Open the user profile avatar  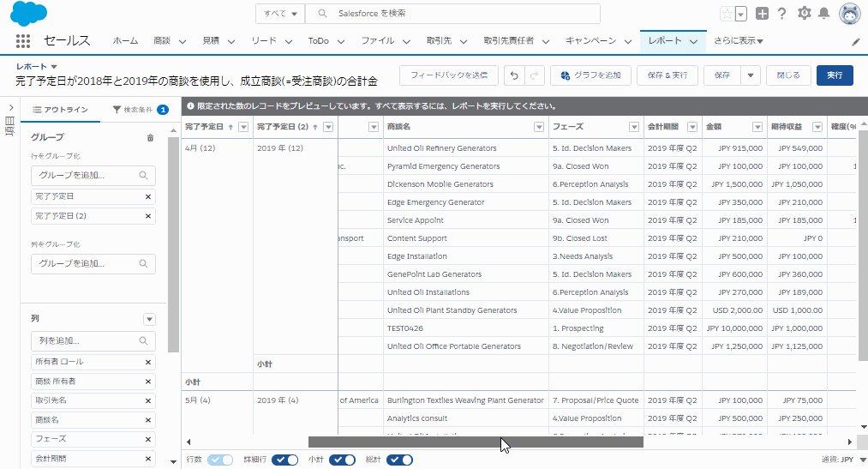click(850, 13)
